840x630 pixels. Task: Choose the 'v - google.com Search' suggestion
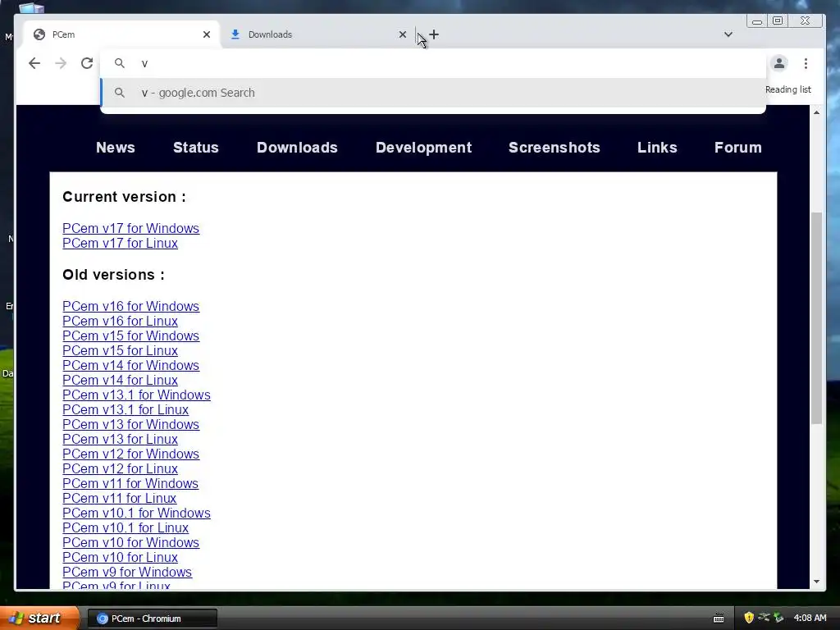click(433, 93)
